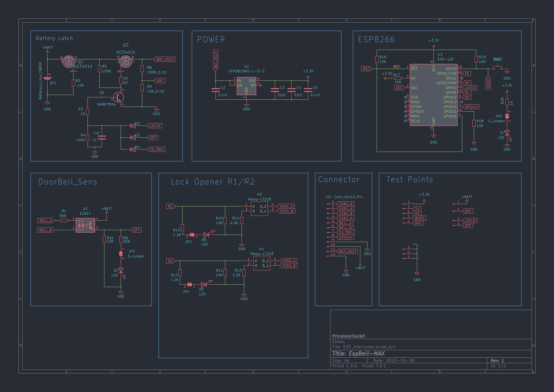Click the Title: EspBell-MAX field

pyautogui.click(x=358, y=354)
